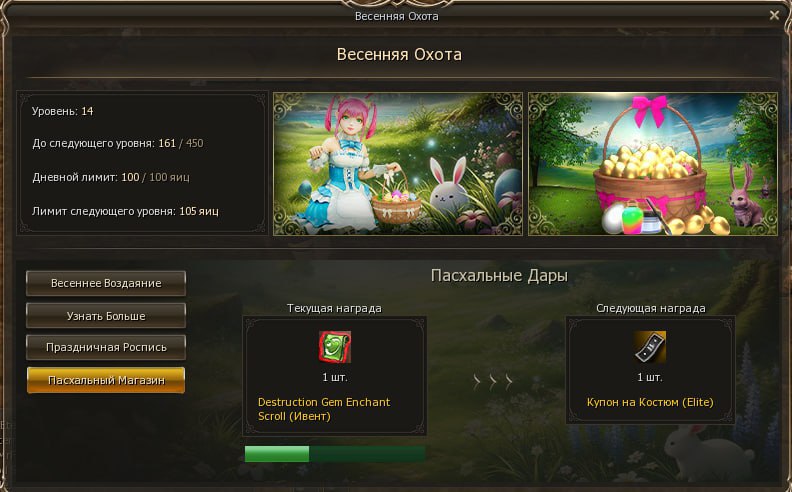Click the Следующая награда reward box
792x492 pixels.
click(x=650, y=370)
